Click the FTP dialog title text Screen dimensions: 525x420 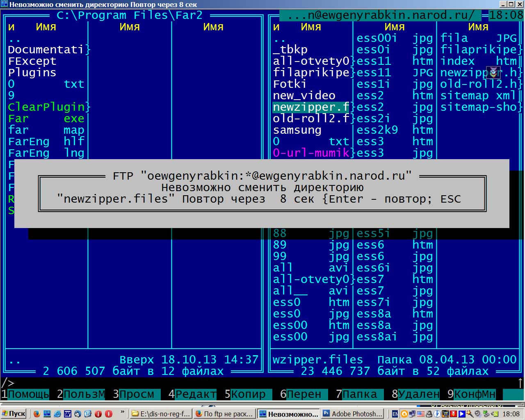pyautogui.click(x=262, y=176)
